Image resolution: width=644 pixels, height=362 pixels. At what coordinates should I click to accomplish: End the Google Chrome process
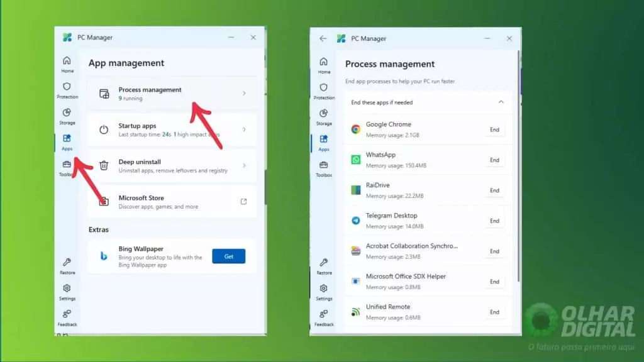(494, 129)
